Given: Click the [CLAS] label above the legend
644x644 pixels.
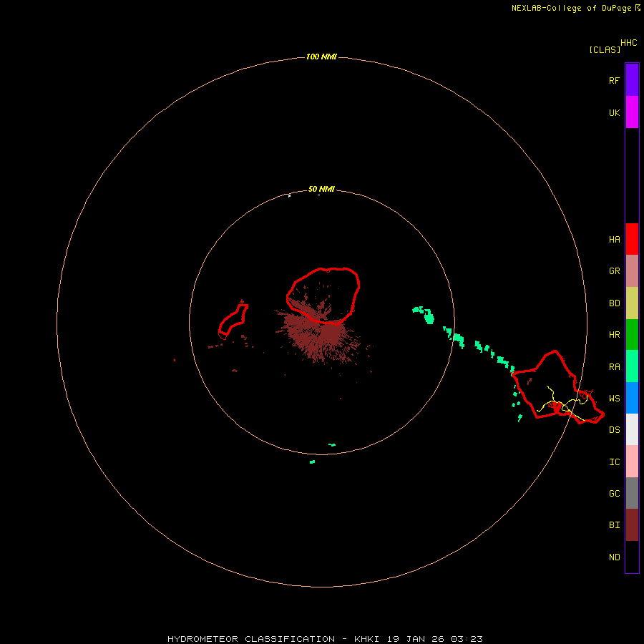Looking at the screenshot, I should coord(605,49).
